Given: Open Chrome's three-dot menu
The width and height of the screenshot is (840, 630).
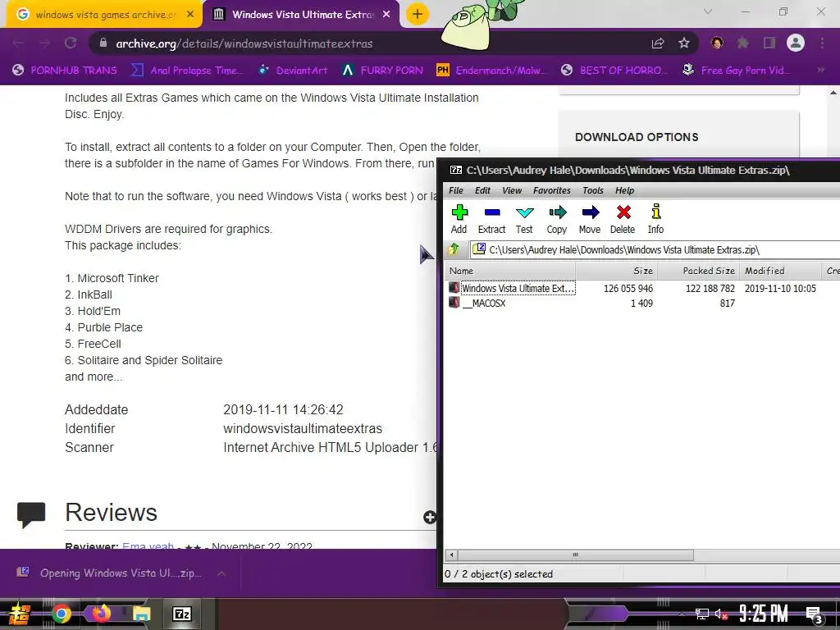Looking at the screenshot, I should tap(822, 43).
